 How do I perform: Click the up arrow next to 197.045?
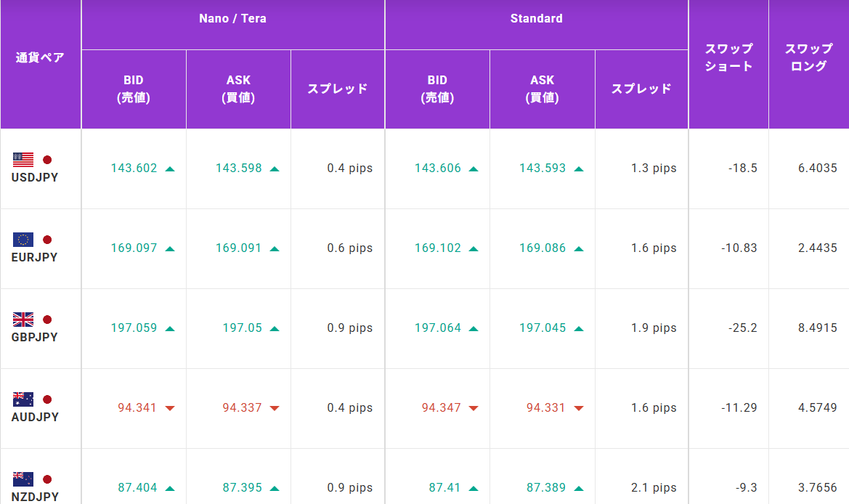coord(579,328)
